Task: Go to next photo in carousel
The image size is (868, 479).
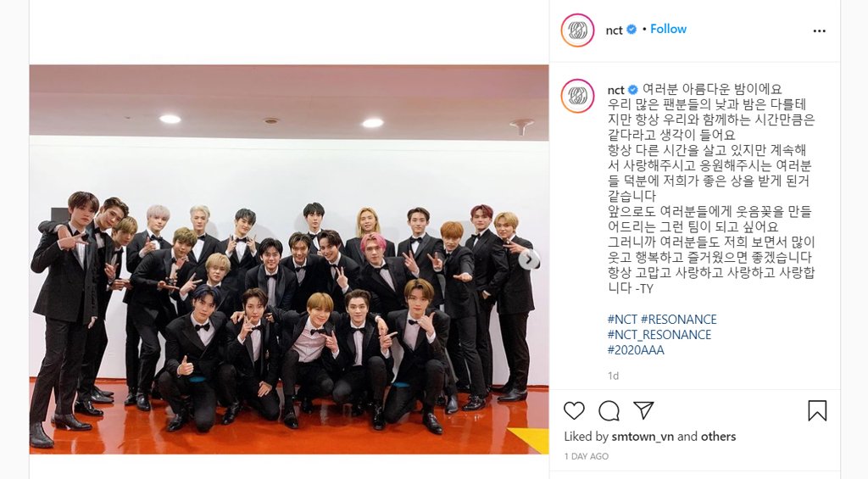Action: (x=529, y=259)
